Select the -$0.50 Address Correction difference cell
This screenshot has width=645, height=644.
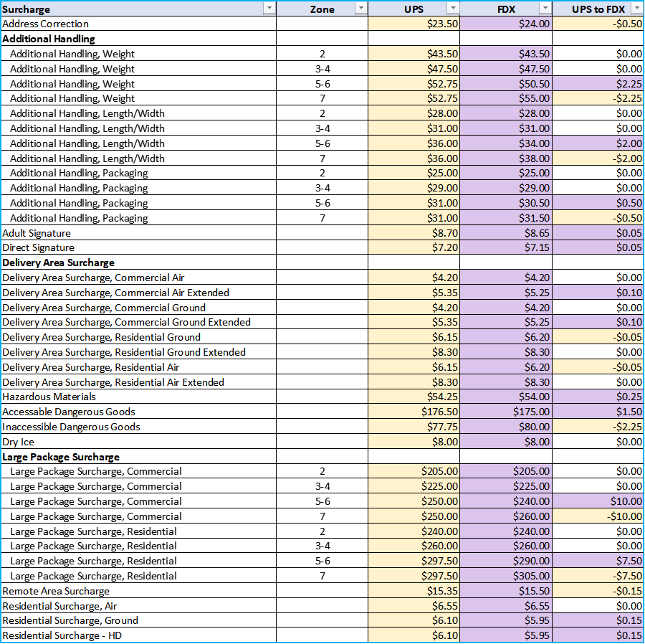click(x=598, y=24)
